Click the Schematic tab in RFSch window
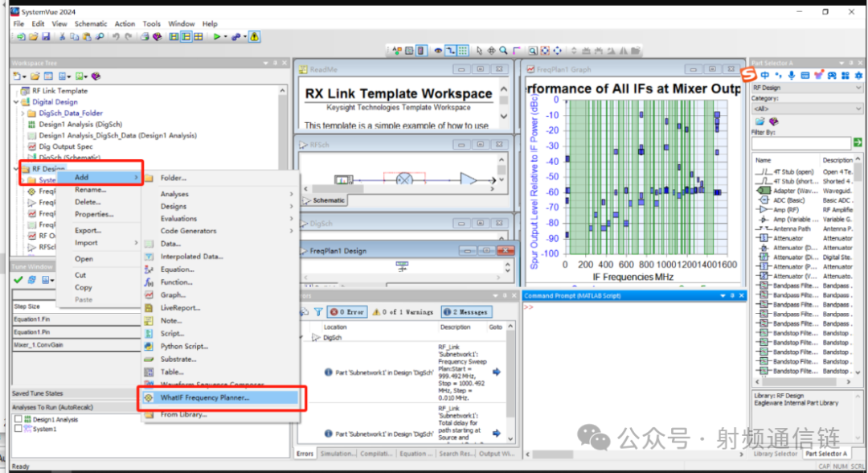Image resolution: width=868 pixels, height=473 pixels. click(325, 200)
